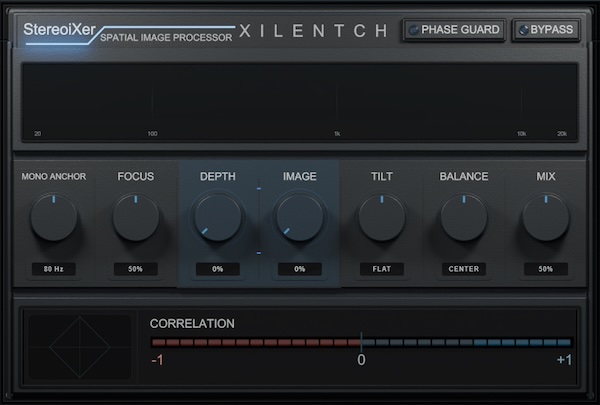Click the Mix knob
Screen dimensions: 600x405
(546, 217)
